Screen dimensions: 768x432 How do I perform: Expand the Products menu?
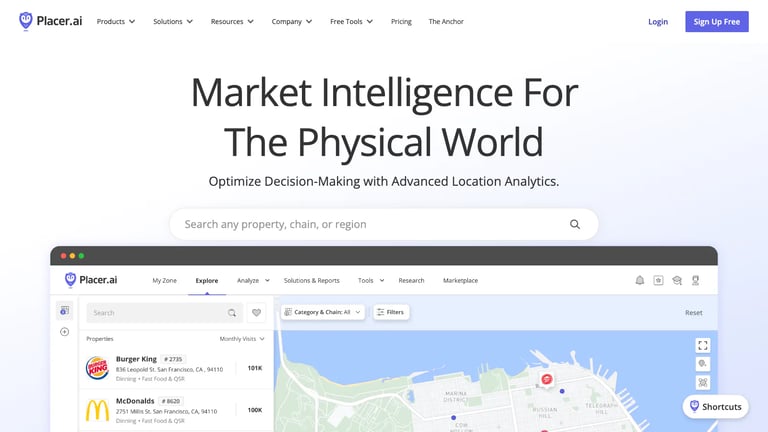[116, 22]
